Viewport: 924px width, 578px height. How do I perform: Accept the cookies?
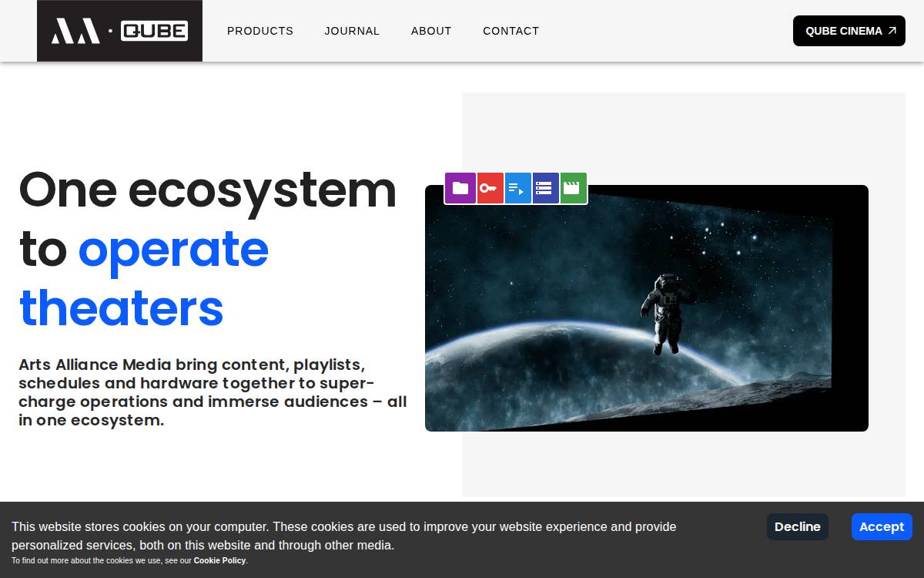click(882, 527)
